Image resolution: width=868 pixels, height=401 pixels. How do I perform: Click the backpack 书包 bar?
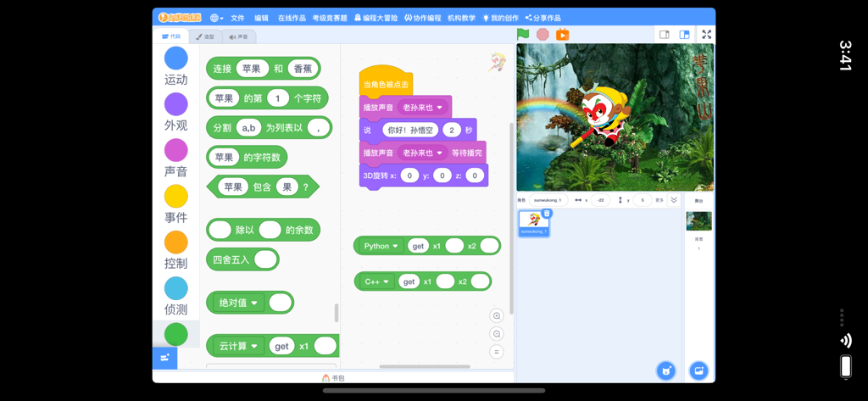coord(333,378)
